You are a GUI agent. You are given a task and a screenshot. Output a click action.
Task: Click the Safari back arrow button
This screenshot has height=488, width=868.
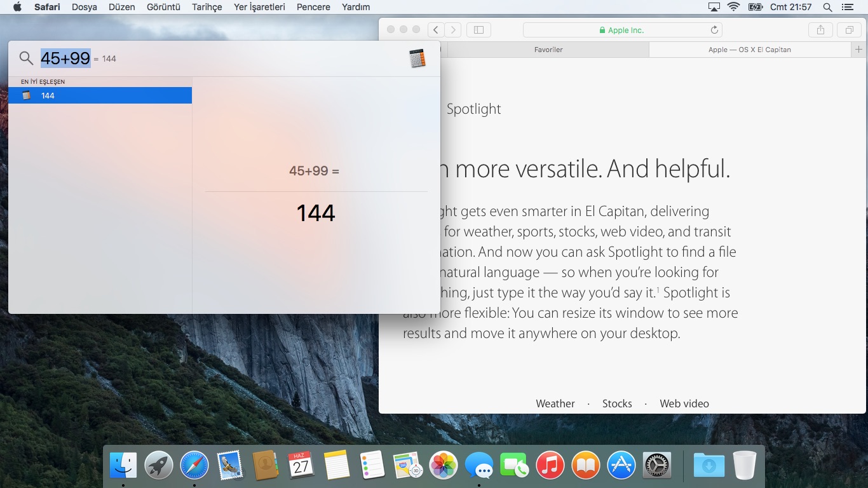[436, 30]
